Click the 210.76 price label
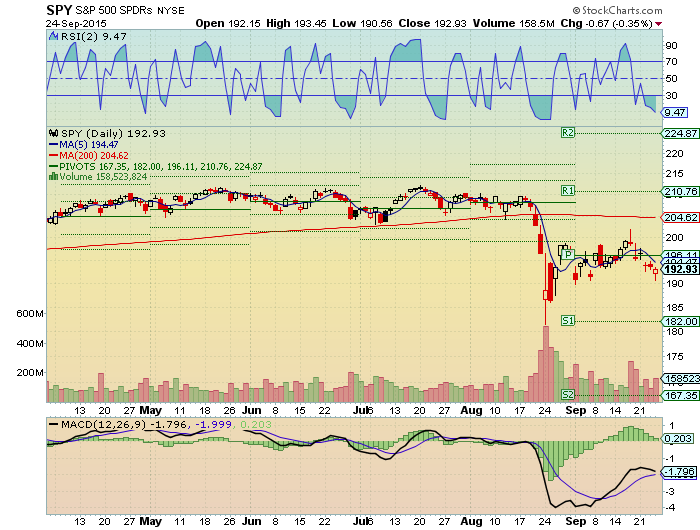Image resolution: width=700 pixels, height=530 pixels. coord(681,192)
